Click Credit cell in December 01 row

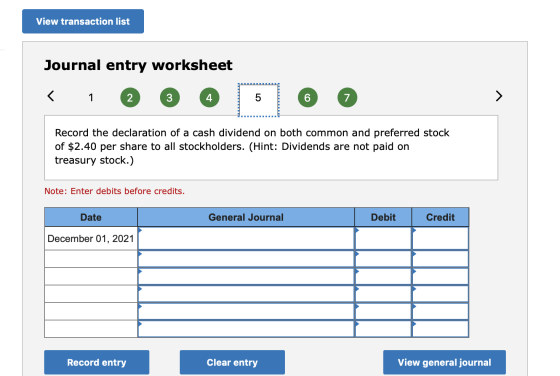pyautogui.click(x=440, y=239)
